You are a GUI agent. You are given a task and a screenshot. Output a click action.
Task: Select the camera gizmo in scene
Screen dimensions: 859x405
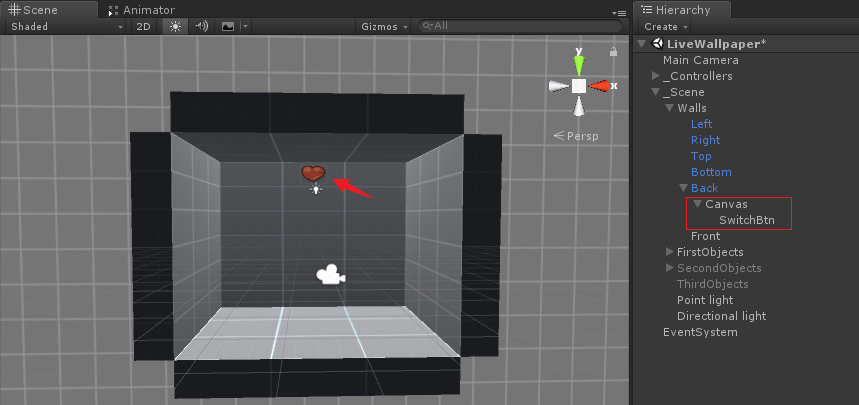(331, 275)
